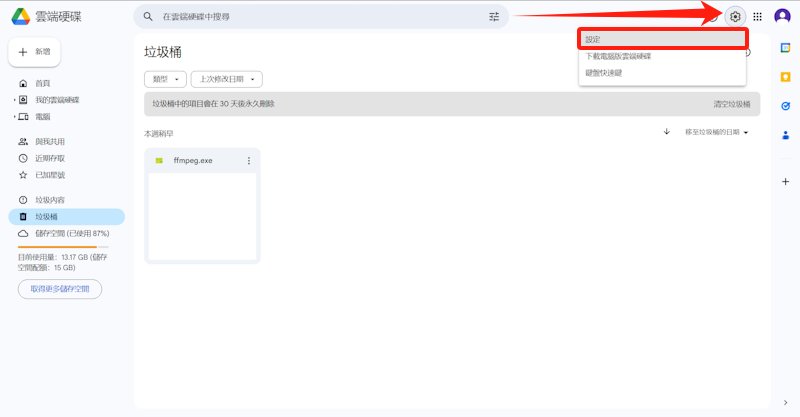Click the 新增 button
This screenshot has height=417, width=800.
(x=34, y=52)
